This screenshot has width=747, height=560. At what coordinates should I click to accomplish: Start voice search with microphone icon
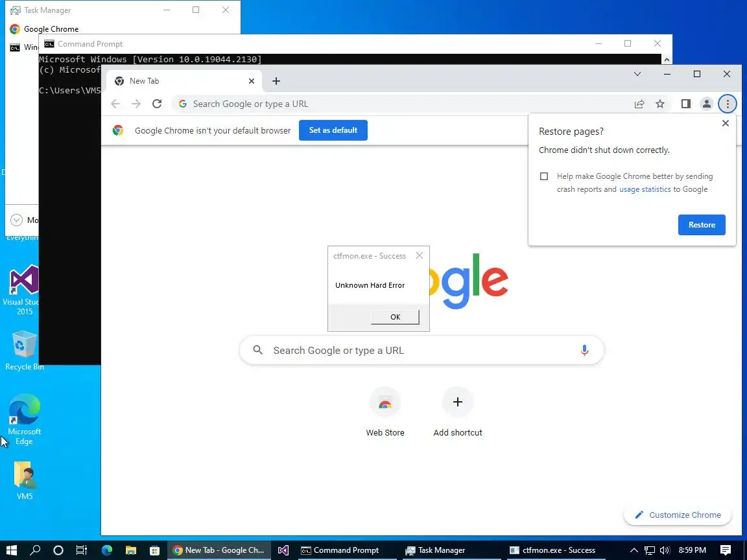[x=584, y=351]
